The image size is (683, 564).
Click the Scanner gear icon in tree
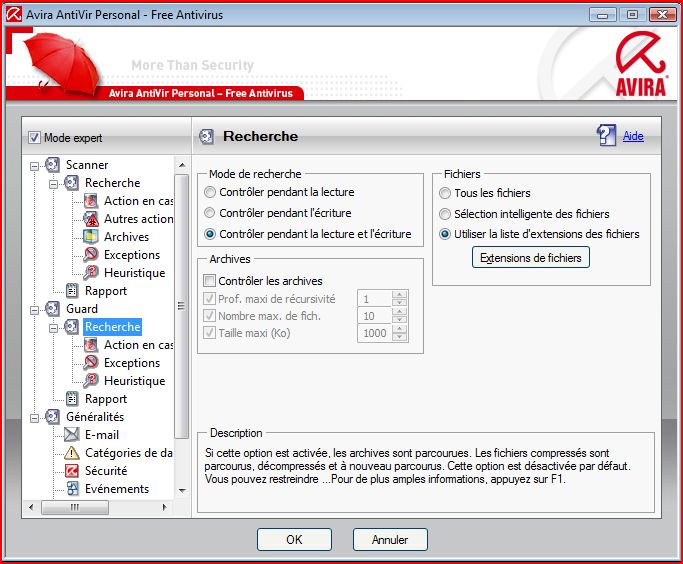52,165
